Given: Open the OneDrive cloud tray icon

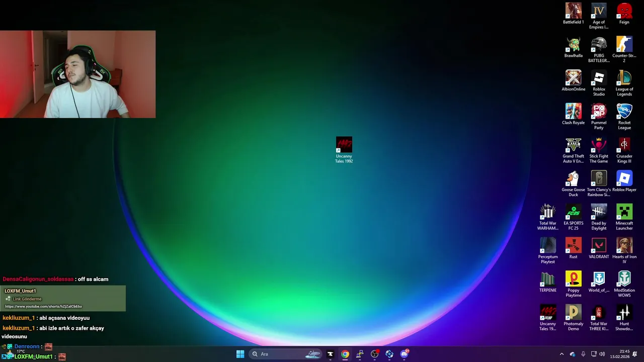Looking at the screenshot, I should (x=572, y=354).
